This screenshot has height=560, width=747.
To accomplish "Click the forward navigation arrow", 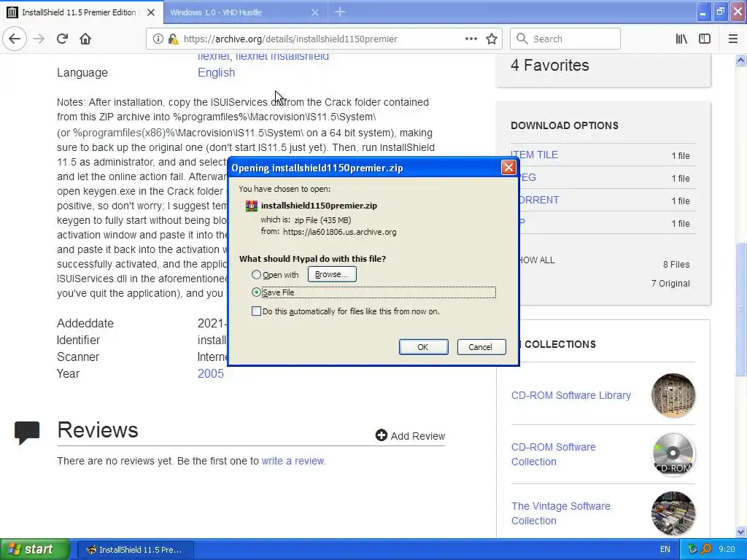I will pyautogui.click(x=39, y=39).
